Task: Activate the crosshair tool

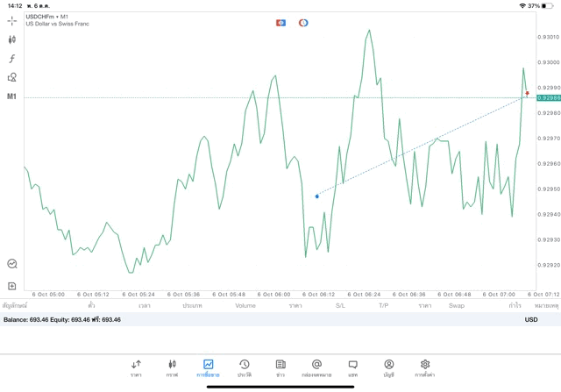Action: tap(11, 20)
